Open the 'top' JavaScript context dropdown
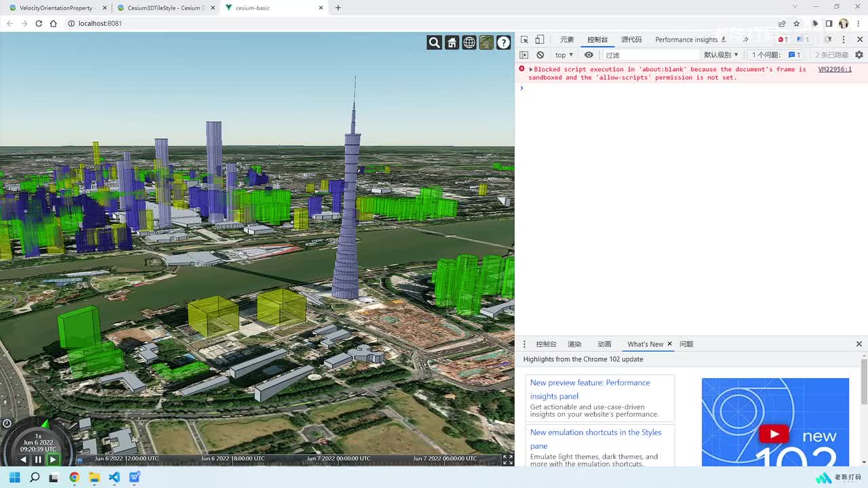The width and height of the screenshot is (868, 488). (x=564, y=55)
